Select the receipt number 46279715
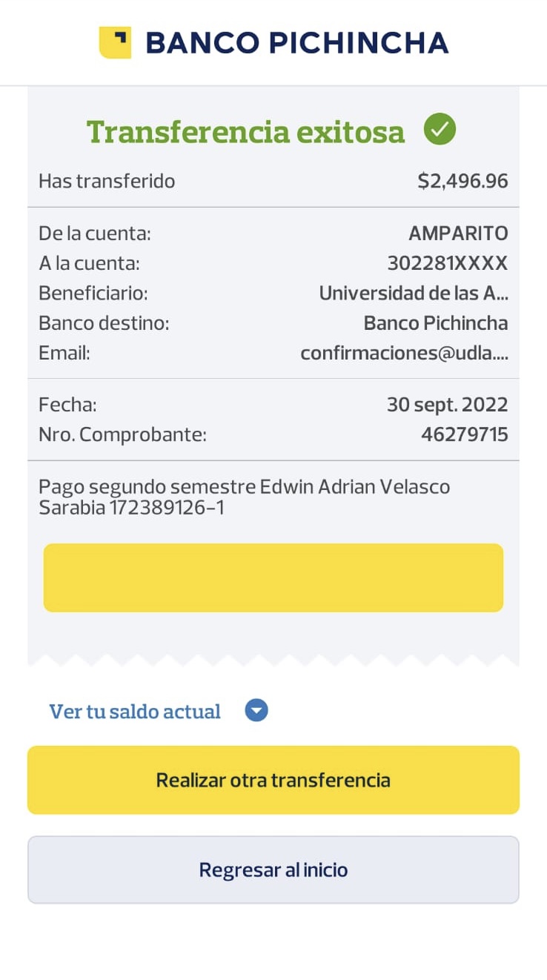The width and height of the screenshot is (547, 980). pyautogui.click(x=464, y=434)
